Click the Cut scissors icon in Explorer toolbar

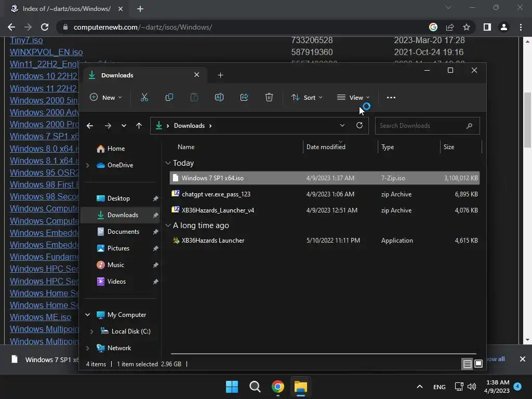(x=144, y=97)
